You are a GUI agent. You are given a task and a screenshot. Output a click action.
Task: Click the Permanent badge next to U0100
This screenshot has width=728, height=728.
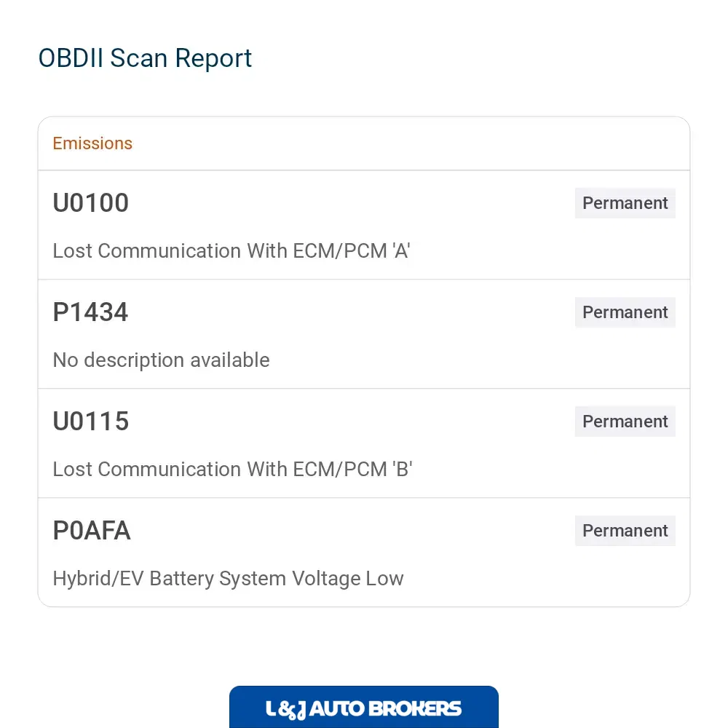[x=625, y=203]
